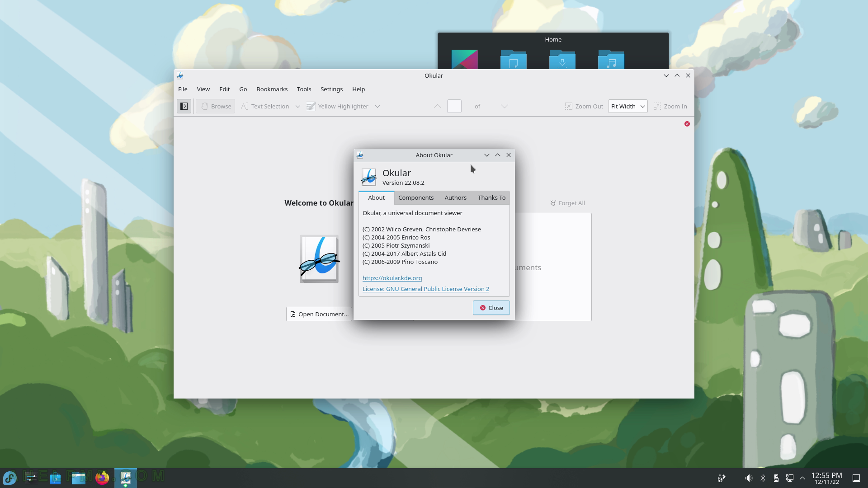Click the Zoom Out button
The image size is (868, 488).
[x=584, y=106]
